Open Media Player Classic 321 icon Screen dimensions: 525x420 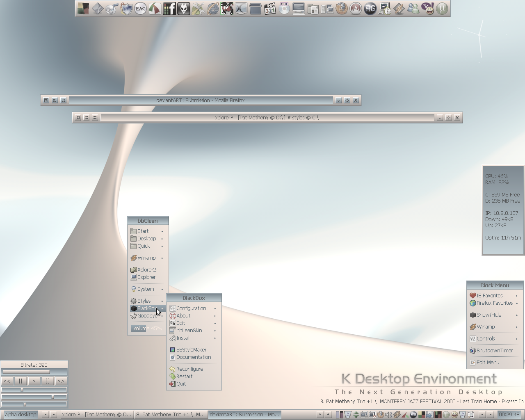click(x=270, y=9)
